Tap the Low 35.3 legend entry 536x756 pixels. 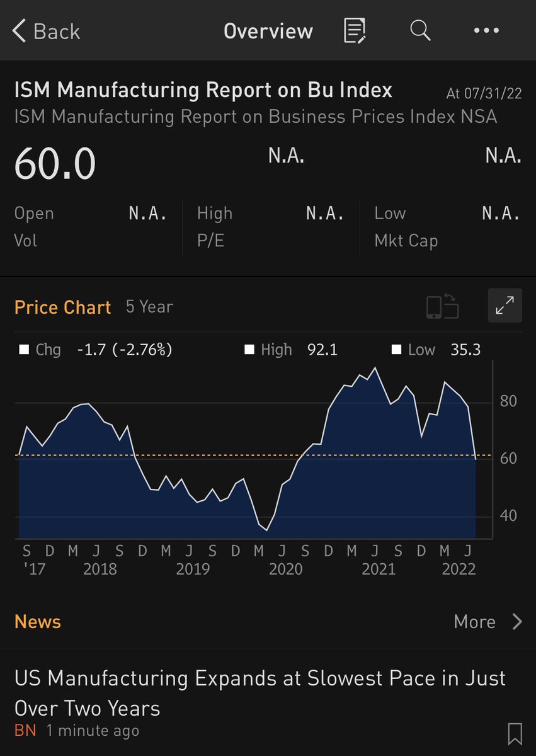[x=436, y=350]
